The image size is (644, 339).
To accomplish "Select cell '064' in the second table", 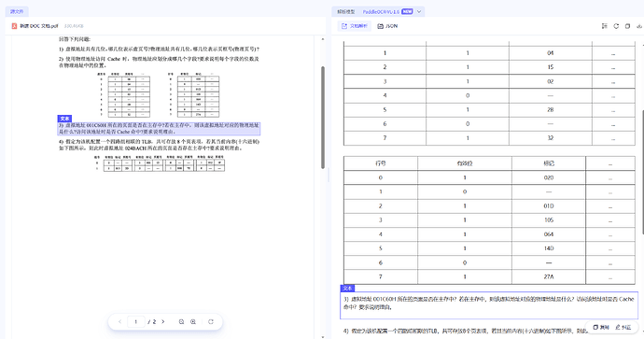I will (549, 234).
